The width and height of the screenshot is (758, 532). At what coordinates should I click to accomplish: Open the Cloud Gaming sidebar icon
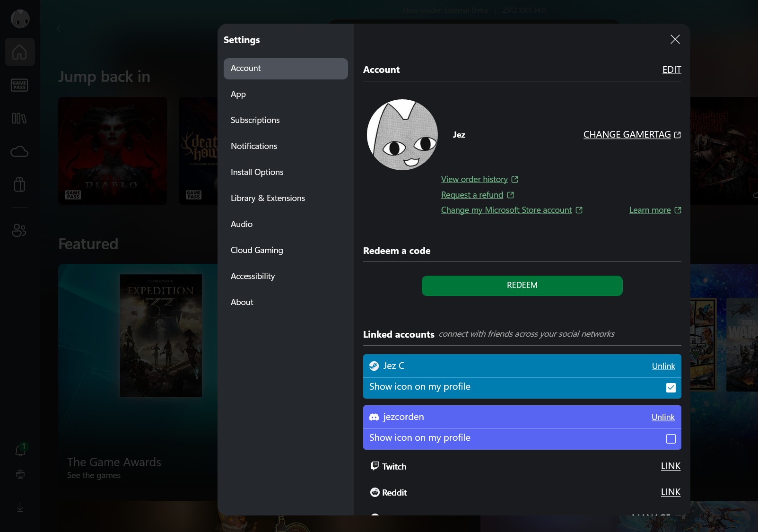pos(19,151)
